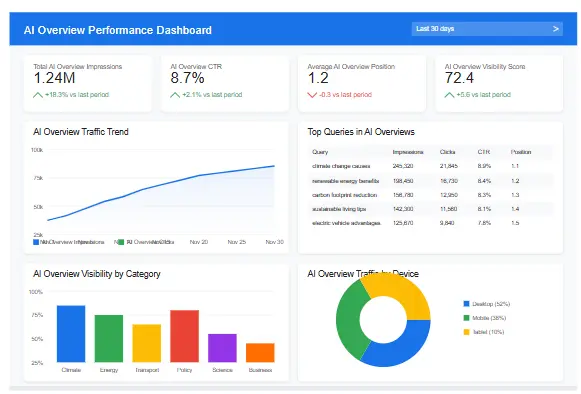This screenshot has width=581, height=394.
Task: Sort by the Clicks column header
Action: (x=447, y=152)
